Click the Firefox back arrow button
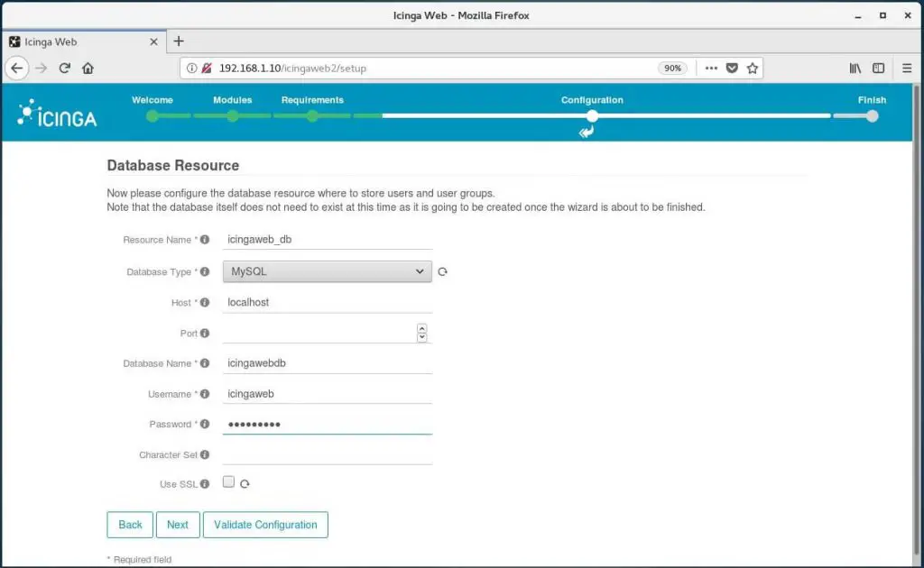Screen dimensions: 924x568 (x=17, y=69)
